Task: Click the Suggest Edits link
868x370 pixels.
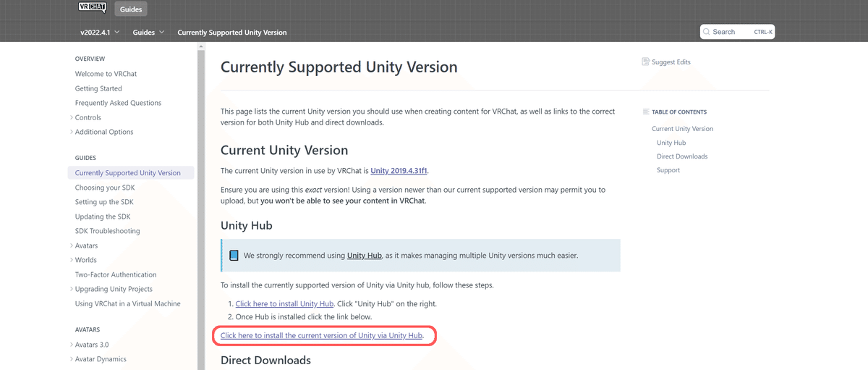Action: pyautogui.click(x=671, y=62)
